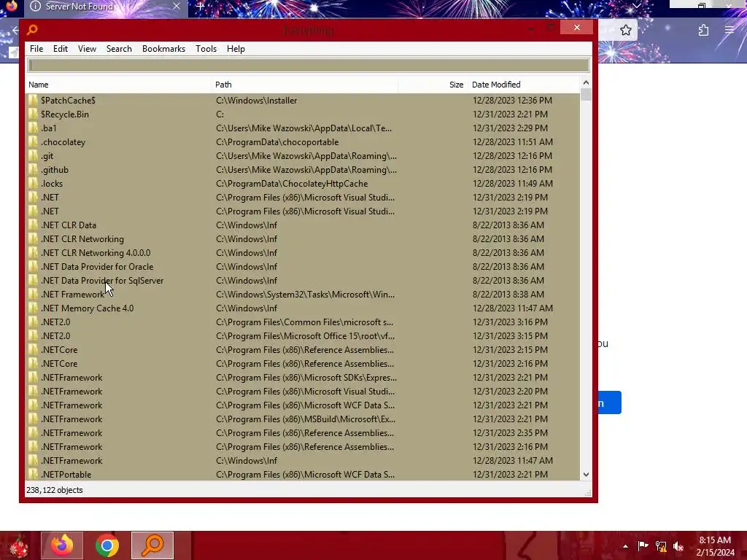Image resolution: width=747 pixels, height=560 pixels.
Task: Open the Firefox hamburger application menu
Action: 729,30
